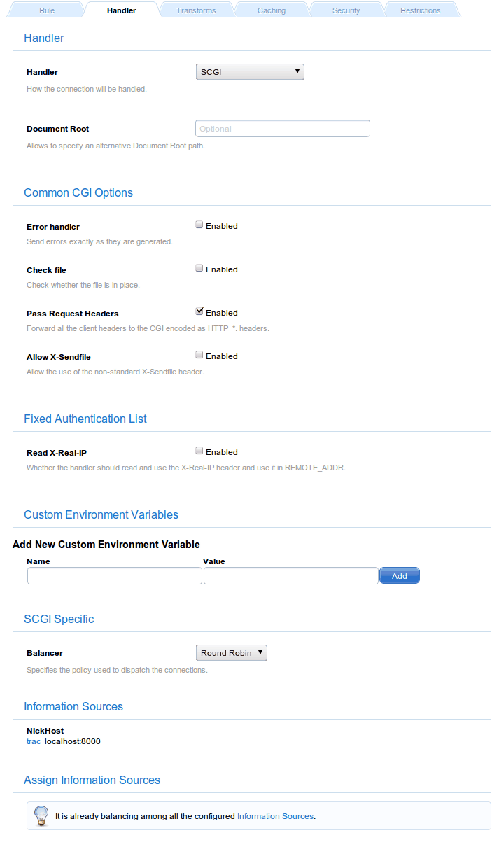The image size is (504, 842).
Task: Follow the Information Sources link in notice
Action: pyautogui.click(x=275, y=816)
